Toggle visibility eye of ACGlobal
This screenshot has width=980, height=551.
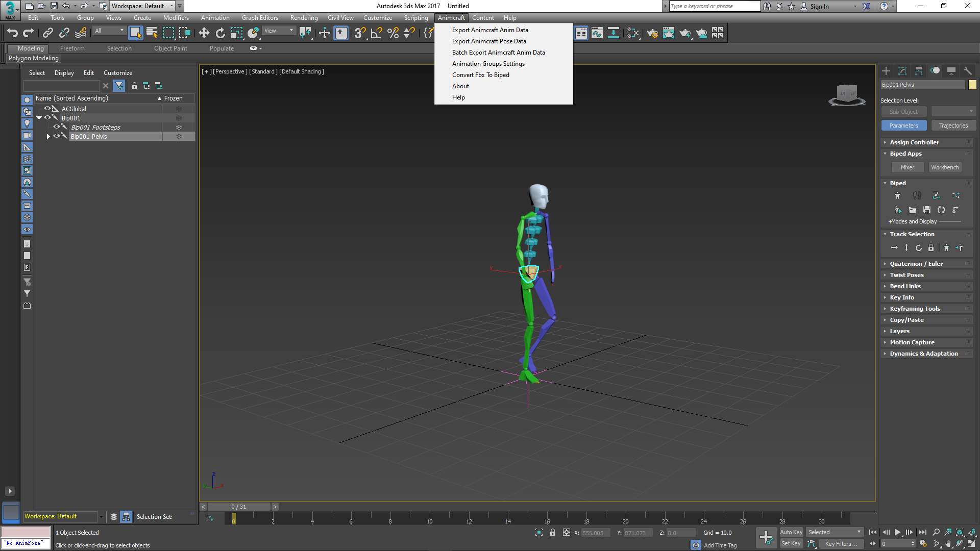(47, 109)
